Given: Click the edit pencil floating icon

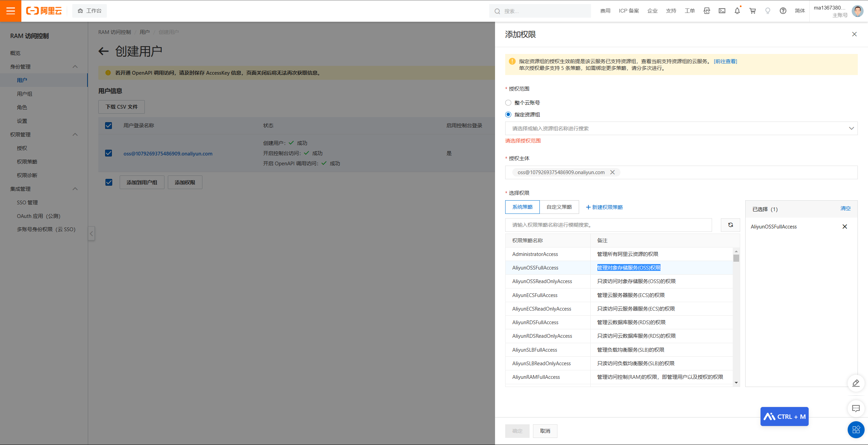Looking at the screenshot, I should coord(856,383).
